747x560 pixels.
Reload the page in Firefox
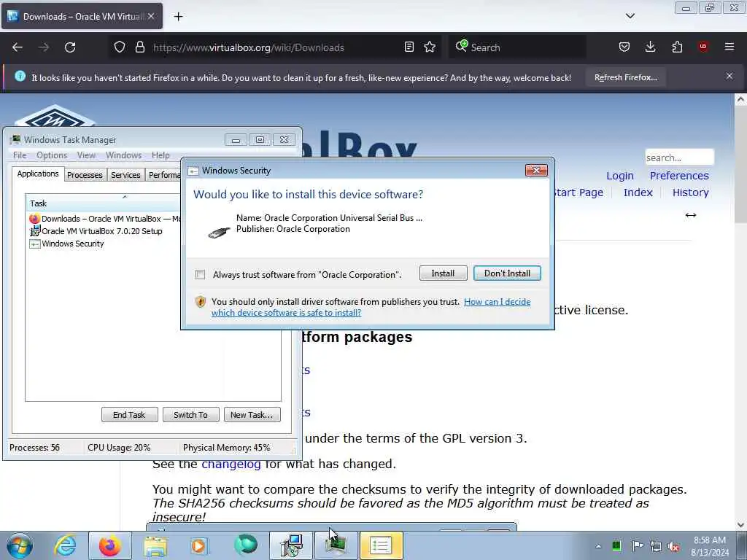(70, 47)
